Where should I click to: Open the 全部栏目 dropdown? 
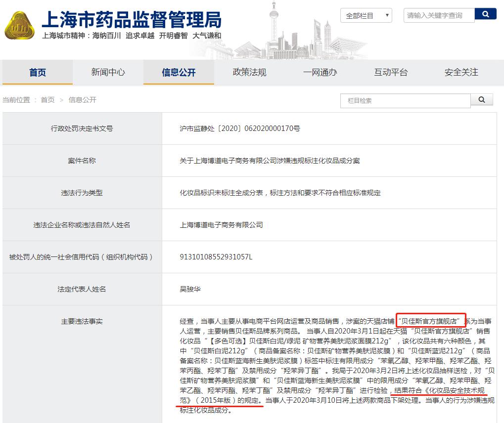tap(366, 15)
